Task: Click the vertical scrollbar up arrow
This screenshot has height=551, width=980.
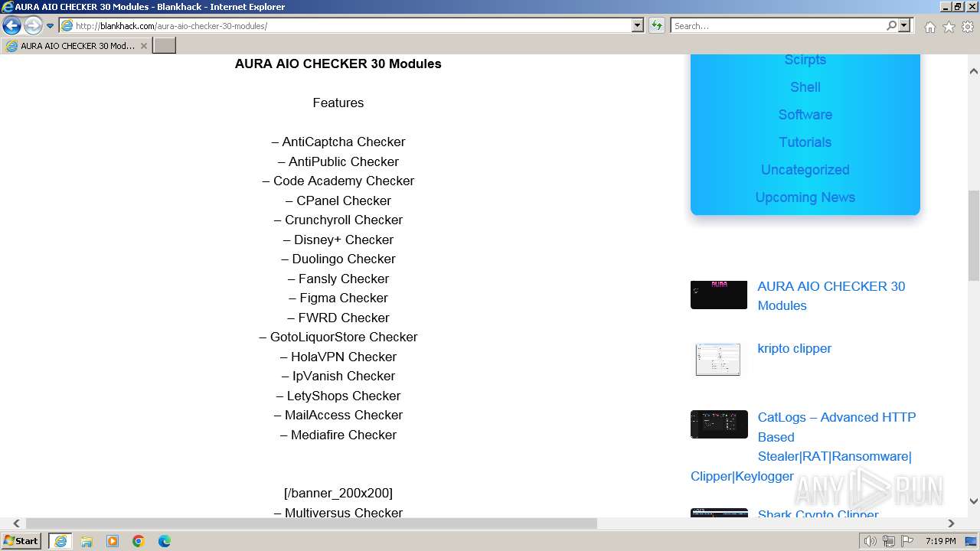Action: point(974,71)
